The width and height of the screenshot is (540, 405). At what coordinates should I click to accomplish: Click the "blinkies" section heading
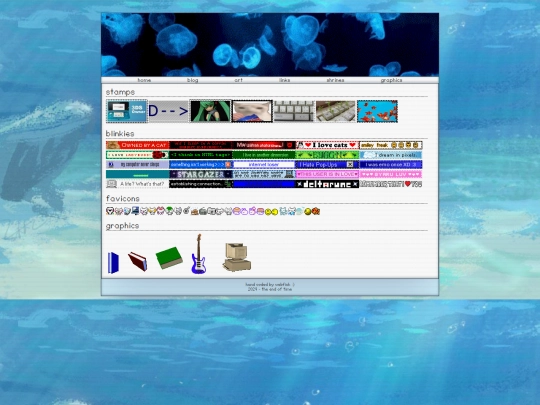point(120,134)
